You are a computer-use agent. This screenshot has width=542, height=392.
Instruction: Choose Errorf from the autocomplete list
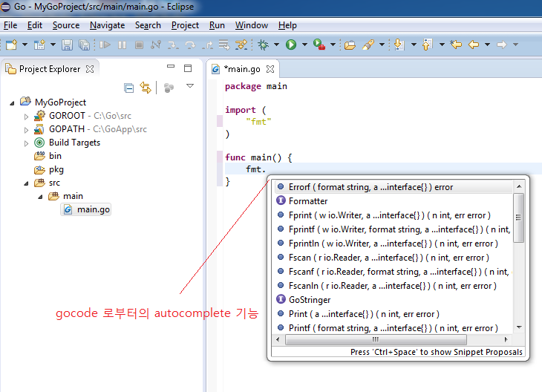(x=394, y=187)
